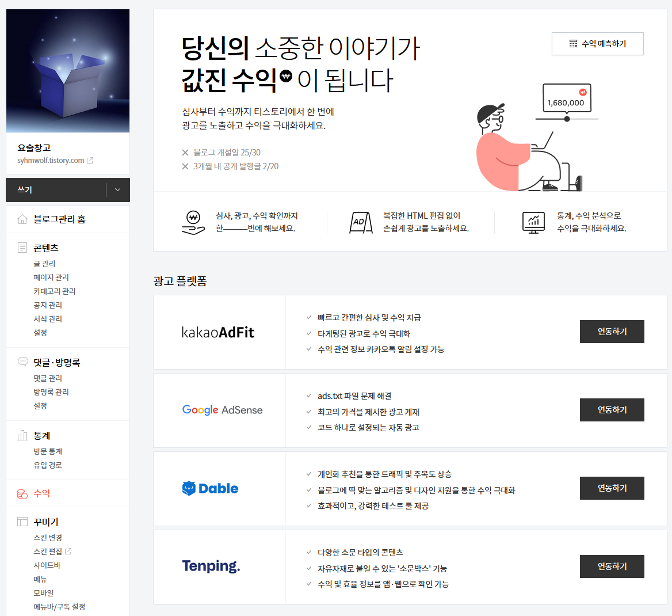This screenshot has height=616, width=672.
Task: Click the 수익 coins icon
Action: pos(22,494)
